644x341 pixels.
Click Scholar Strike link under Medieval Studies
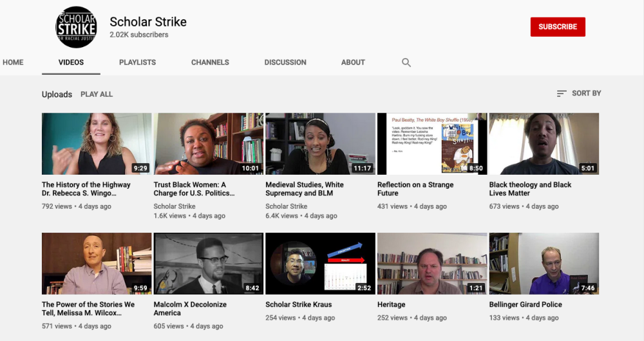tap(287, 206)
